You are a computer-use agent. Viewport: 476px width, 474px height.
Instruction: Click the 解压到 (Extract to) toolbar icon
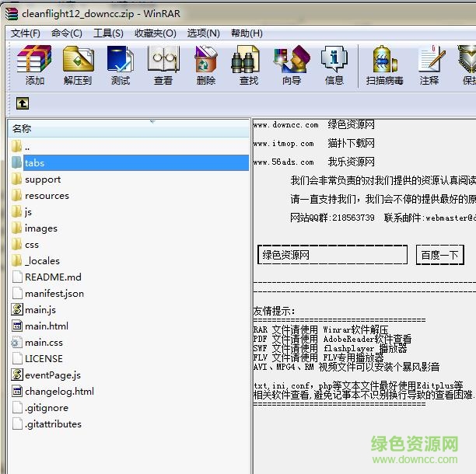78,65
